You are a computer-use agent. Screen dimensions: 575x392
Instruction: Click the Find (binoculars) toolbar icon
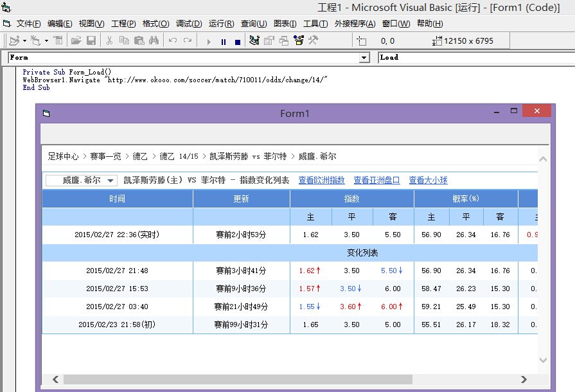coord(155,40)
